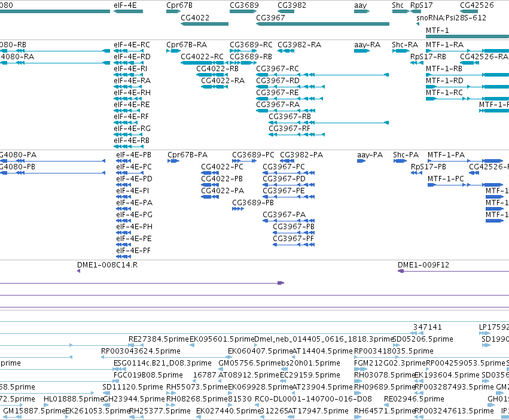Image resolution: width=509 pixels, height=420 pixels.
Task: Select protein CG3982-PA
Action: [x=301, y=155]
